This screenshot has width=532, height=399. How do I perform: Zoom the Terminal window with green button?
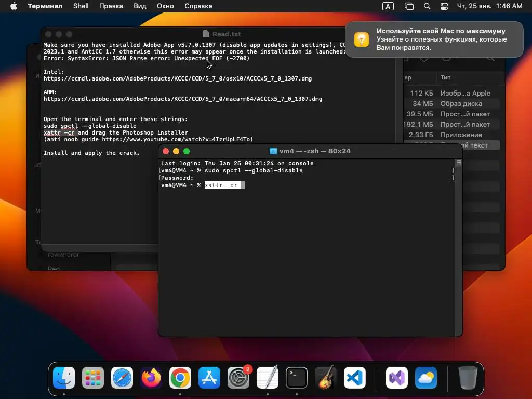(187, 151)
